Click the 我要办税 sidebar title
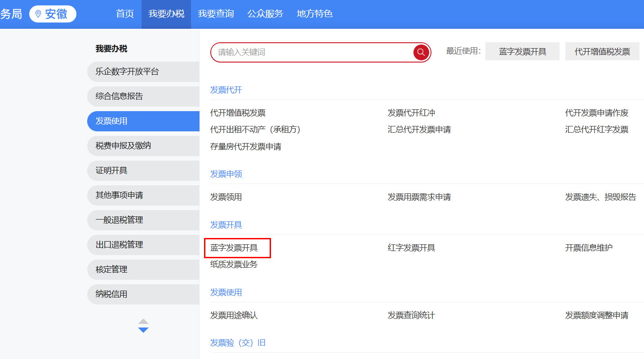 (x=111, y=49)
